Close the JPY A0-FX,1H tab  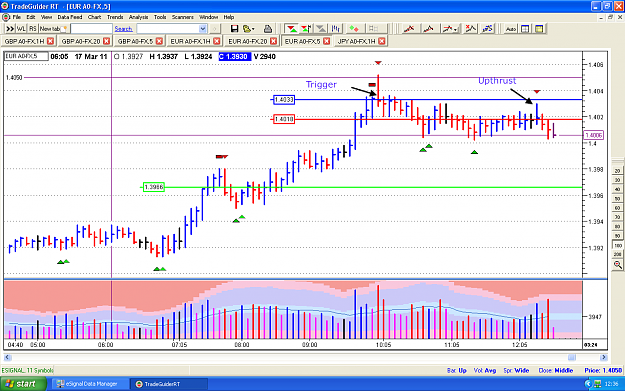[x=382, y=41]
